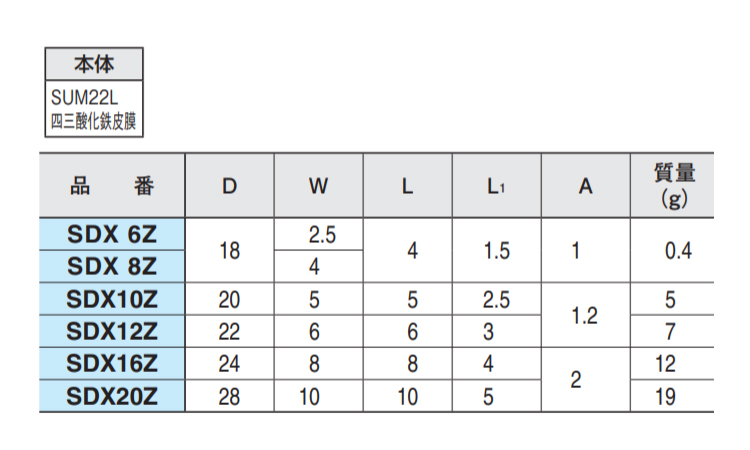Click the SDX 6Z part number
This screenshot has width=750, height=450.
pos(112,236)
